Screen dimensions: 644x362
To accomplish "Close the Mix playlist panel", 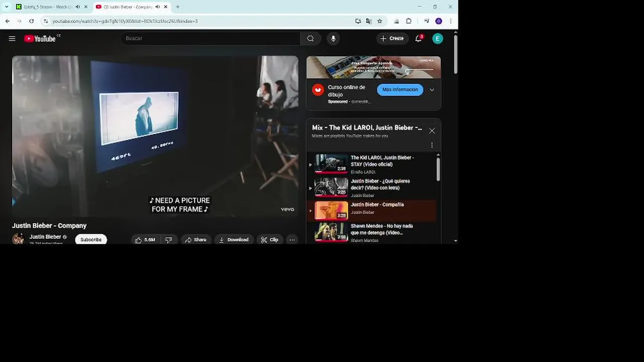I will click(x=432, y=131).
